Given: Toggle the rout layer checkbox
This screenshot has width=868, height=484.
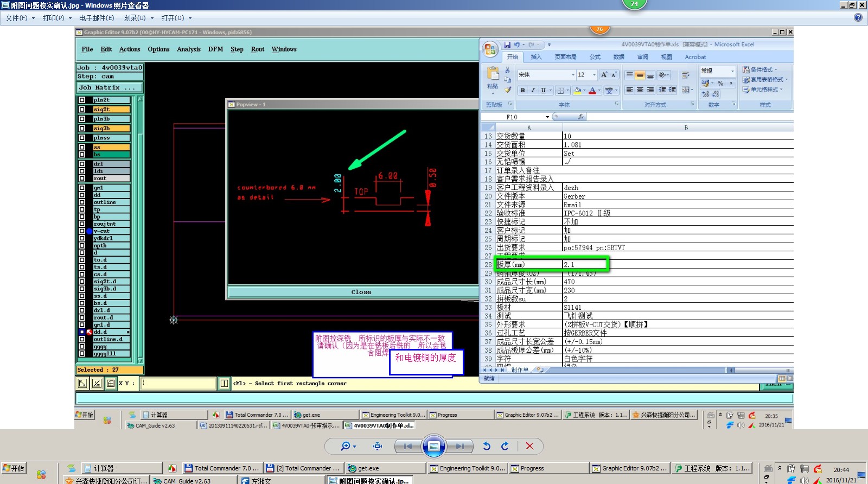Looking at the screenshot, I should tap(82, 179).
